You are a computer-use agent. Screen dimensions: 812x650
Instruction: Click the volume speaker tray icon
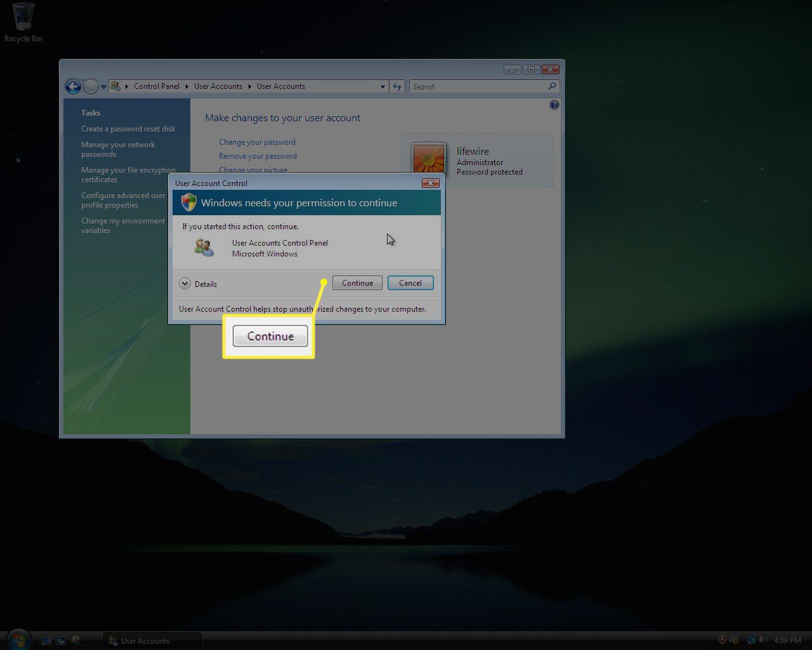tap(763, 640)
